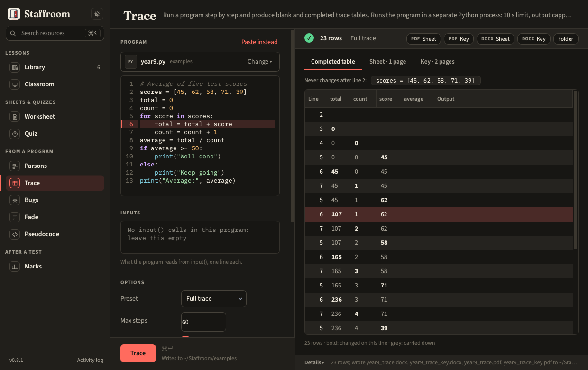Viewport: 588px width, 370px height.
Task: Export the DOCX Key
Action: coord(534,39)
